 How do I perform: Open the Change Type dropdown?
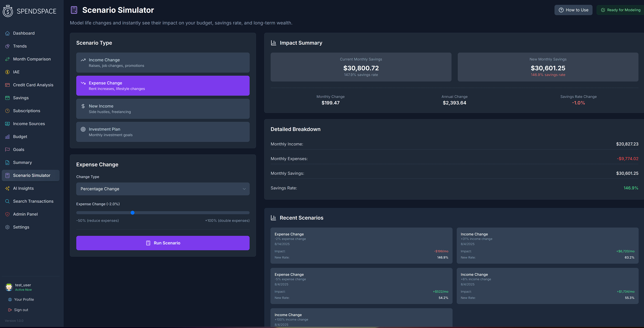[x=163, y=189]
